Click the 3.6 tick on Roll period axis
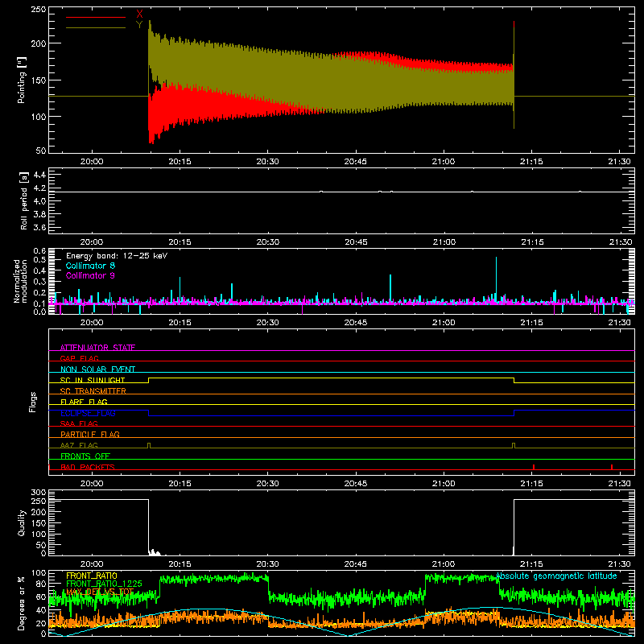 coord(39,227)
